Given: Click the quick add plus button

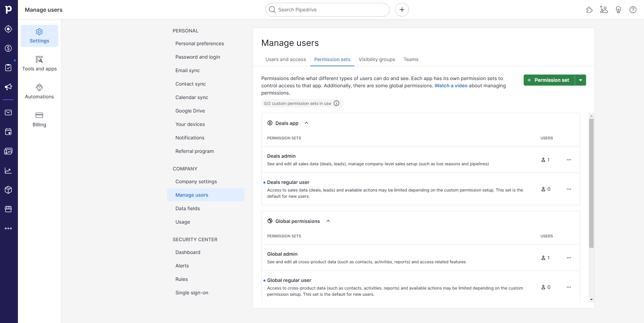Looking at the screenshot, I should point(402,10).
